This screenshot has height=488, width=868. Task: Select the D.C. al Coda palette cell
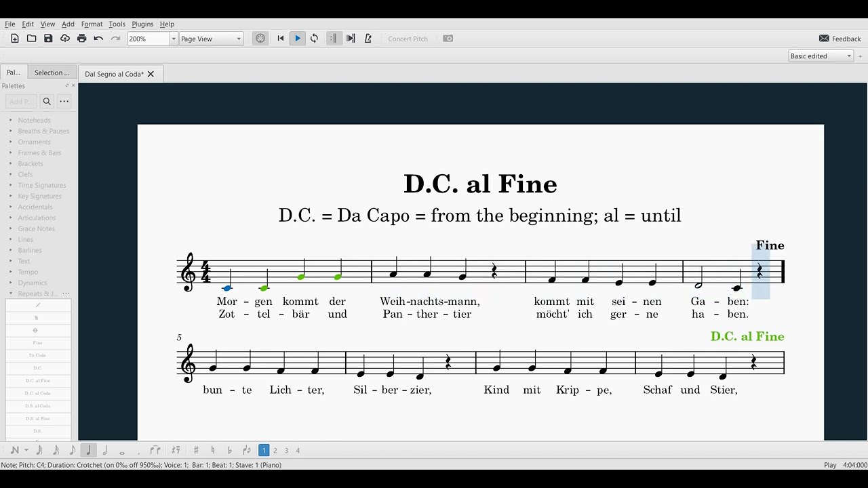point(37,393)
